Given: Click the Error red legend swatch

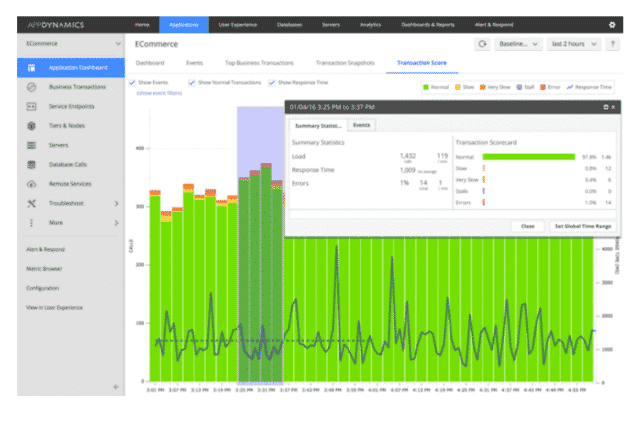Looking at the screenshot, I should [x=543, y=87].
